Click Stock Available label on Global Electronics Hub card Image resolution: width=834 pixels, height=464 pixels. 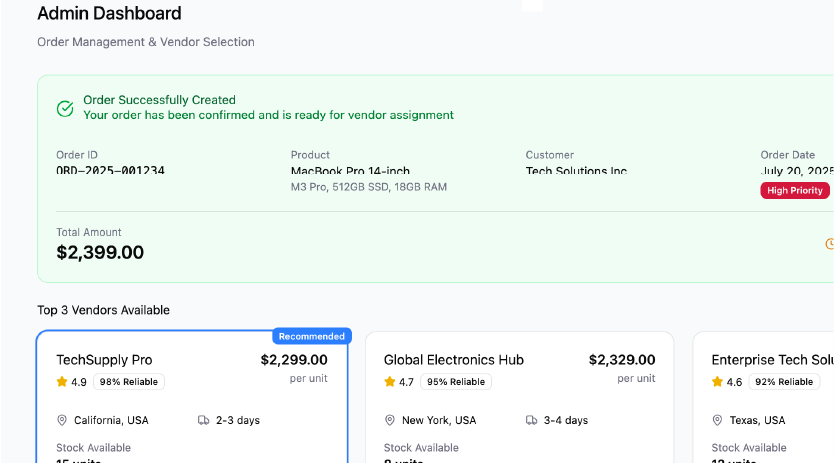(x=421, y=448)
